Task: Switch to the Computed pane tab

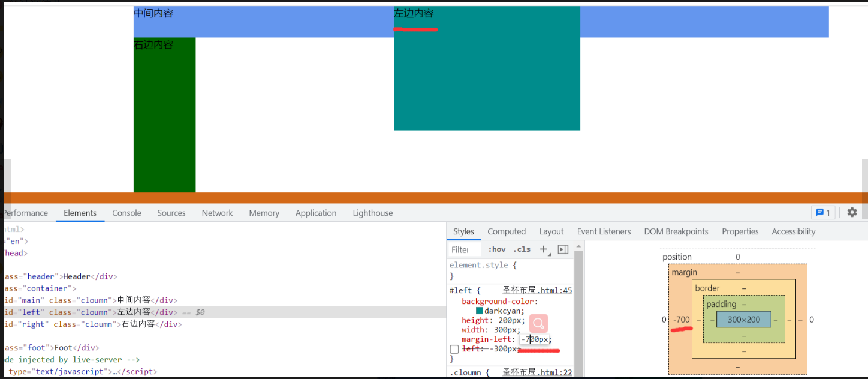Action: tap(507, 231)
